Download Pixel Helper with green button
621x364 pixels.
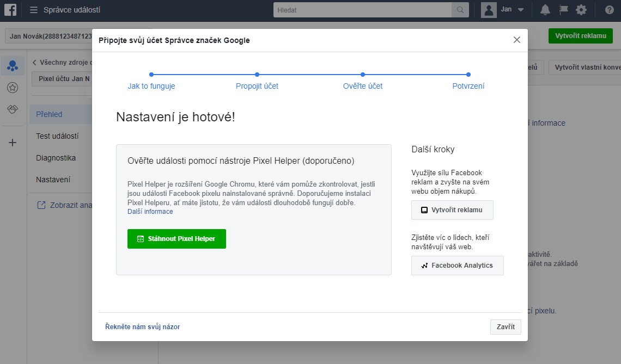[176, 239]
